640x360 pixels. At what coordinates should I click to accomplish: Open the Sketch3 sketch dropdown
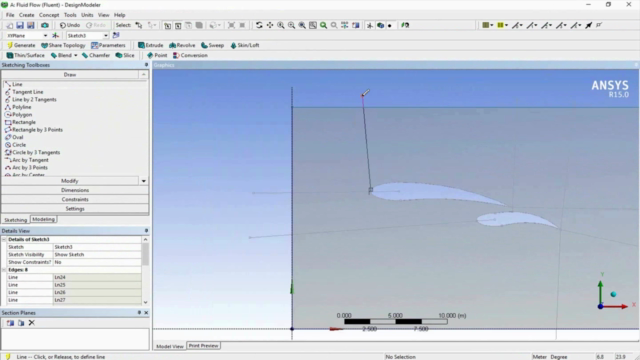click(x=106, y=36)
